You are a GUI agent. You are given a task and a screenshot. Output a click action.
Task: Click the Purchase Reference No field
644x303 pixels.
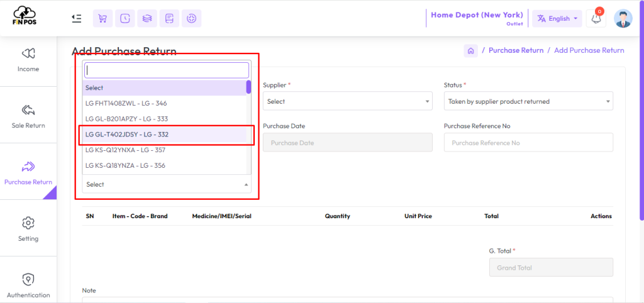click(x=528, y=143)
